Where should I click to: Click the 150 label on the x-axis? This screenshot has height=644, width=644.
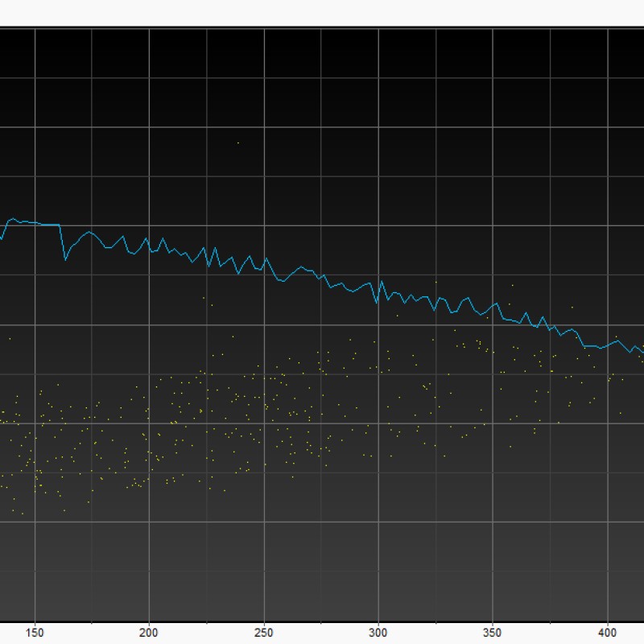coord(35,632)
